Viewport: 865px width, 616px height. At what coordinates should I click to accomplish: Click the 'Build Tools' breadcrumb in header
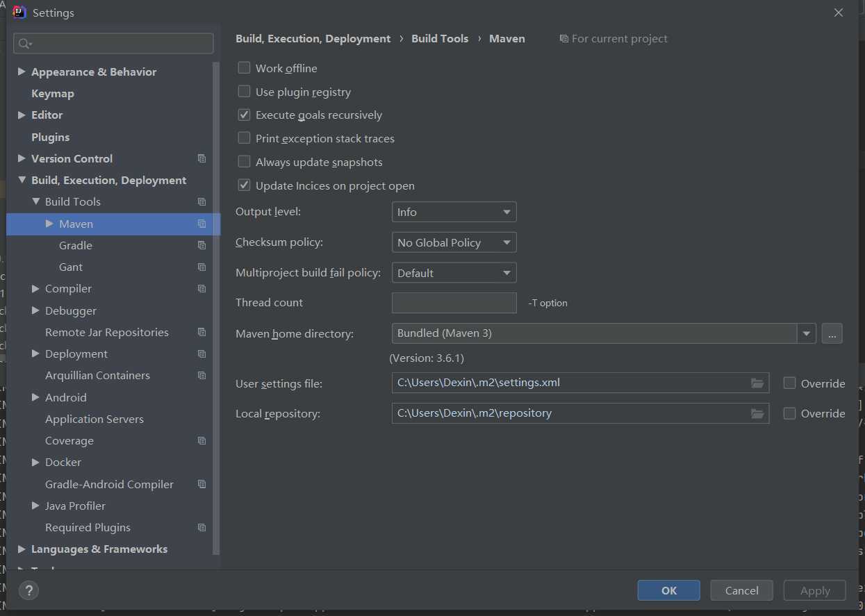click(x=440, y=39)
